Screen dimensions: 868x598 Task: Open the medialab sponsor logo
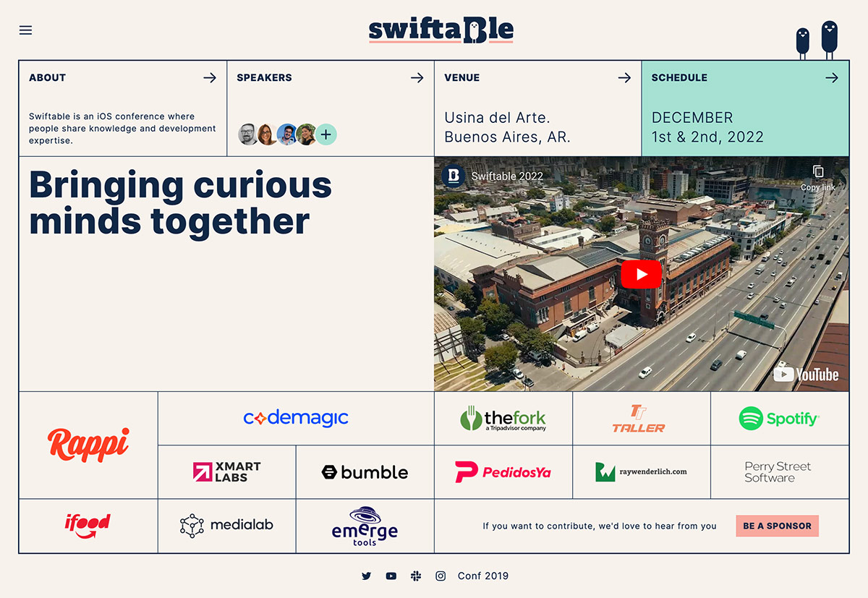[226, 526]
